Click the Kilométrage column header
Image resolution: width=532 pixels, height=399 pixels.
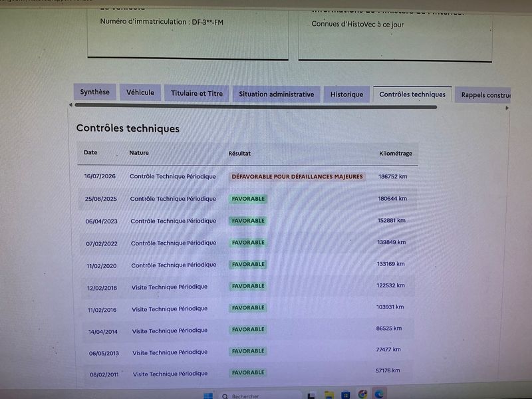coord(396,154)
